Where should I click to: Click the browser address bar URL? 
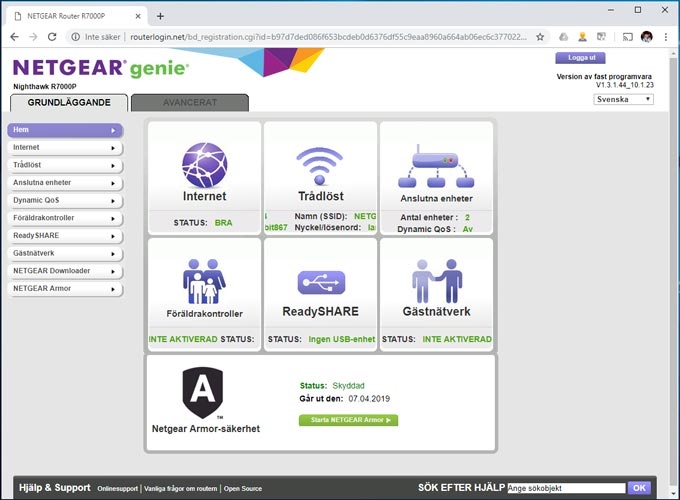(x=328, y=37)
